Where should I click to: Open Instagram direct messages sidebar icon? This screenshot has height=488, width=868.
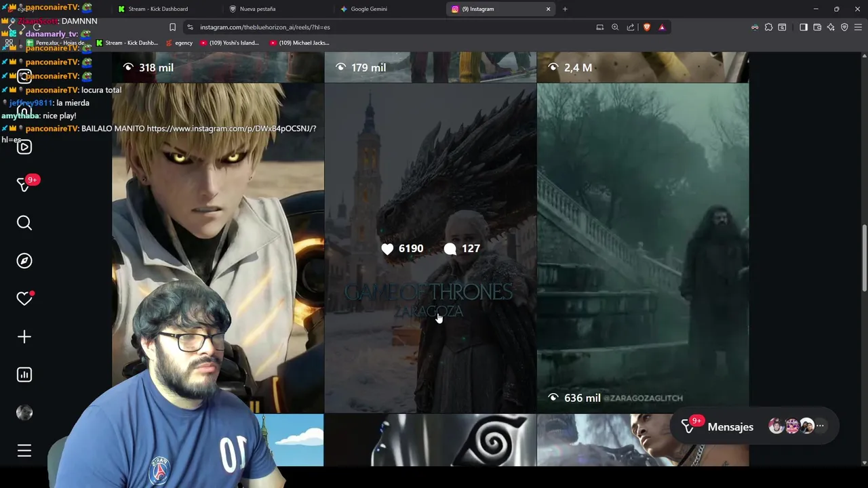24,185
